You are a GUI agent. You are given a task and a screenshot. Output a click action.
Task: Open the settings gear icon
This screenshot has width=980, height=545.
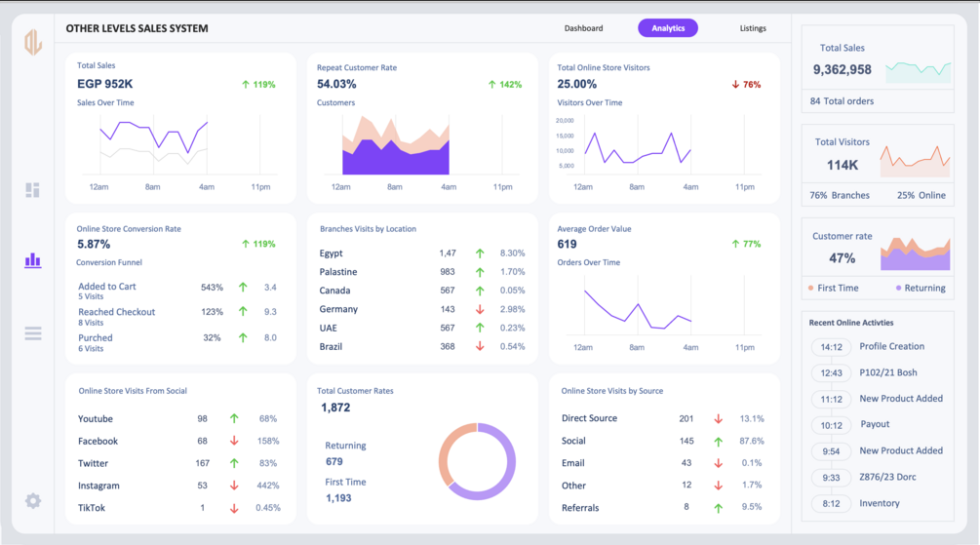(33, 500)
